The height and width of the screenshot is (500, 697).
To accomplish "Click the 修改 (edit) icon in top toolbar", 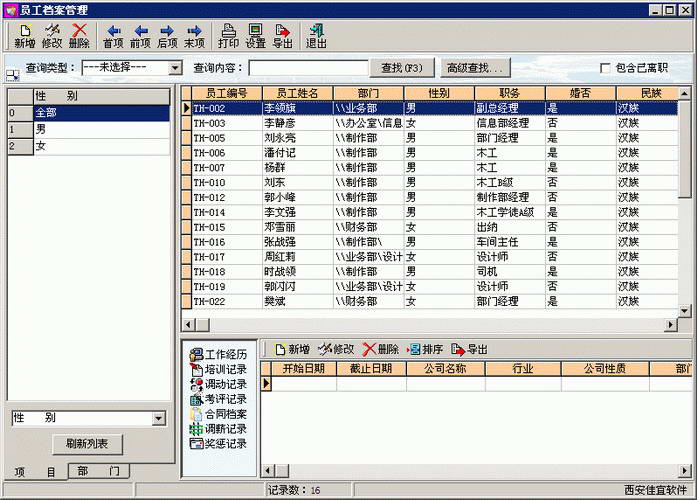I will (52, 36).
